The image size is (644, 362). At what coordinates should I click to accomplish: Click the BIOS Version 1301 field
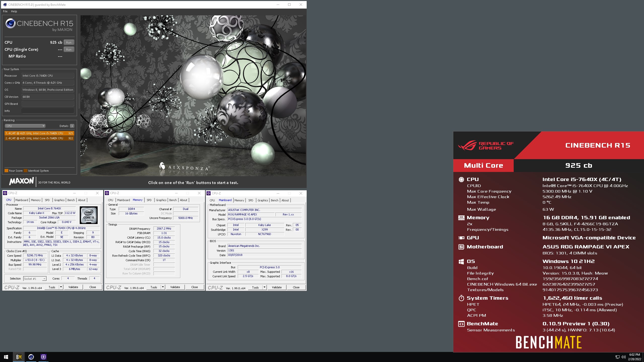264,250
